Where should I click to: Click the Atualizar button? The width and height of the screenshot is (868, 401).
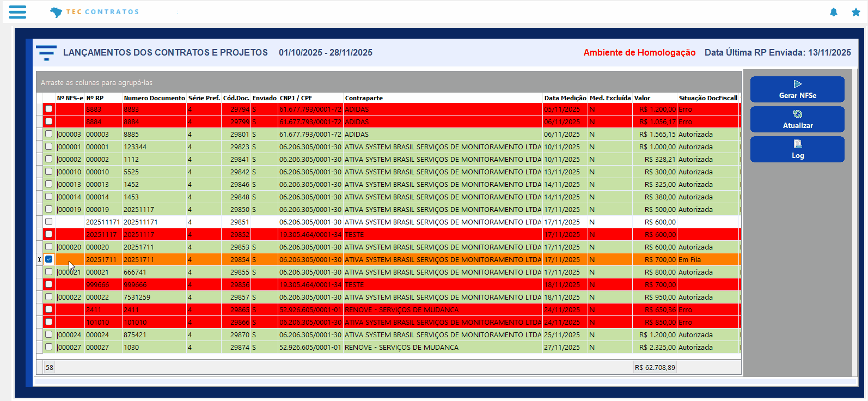[x=797, y=119]
